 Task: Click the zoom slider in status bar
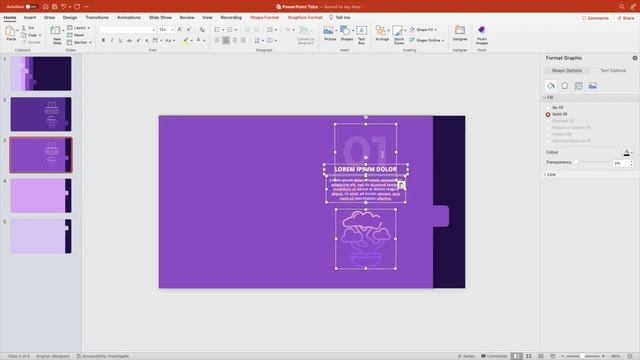point(583,356)
